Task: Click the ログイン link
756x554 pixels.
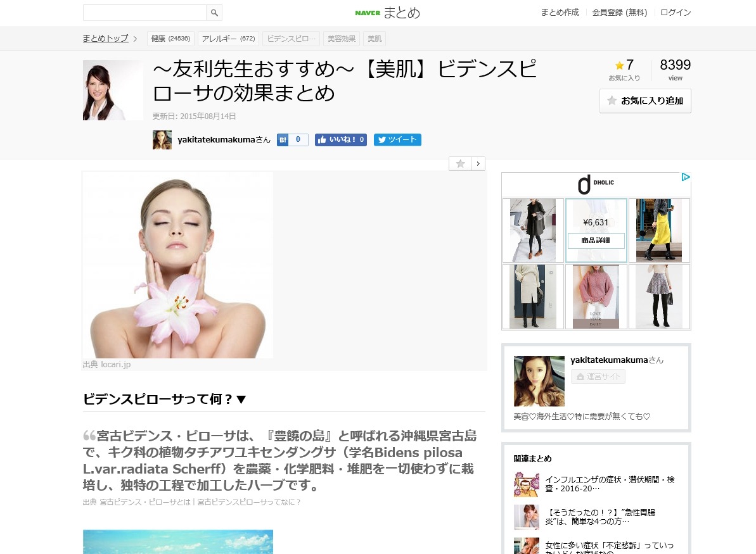Action: point(676,13)
